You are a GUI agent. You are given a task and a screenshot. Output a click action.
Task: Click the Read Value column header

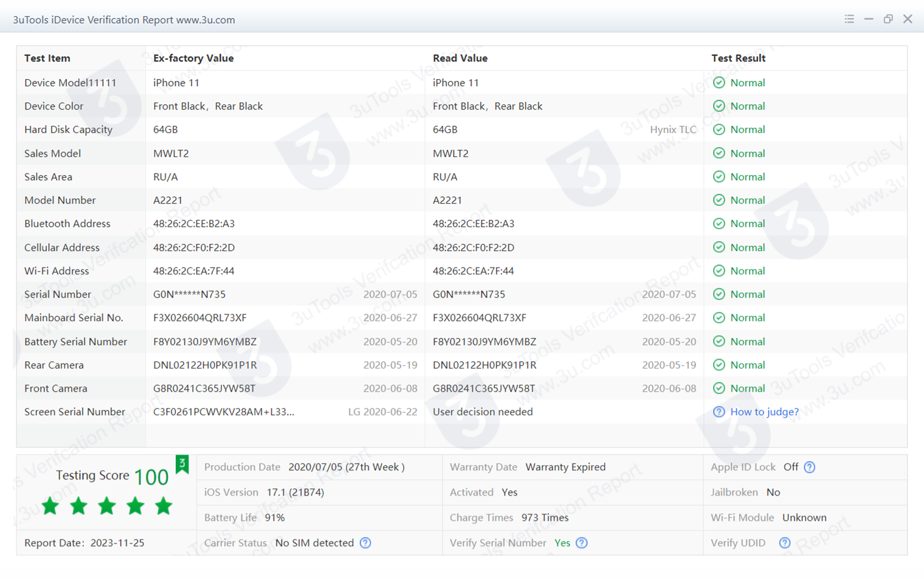pyautogui.click(x=460, y=58)
